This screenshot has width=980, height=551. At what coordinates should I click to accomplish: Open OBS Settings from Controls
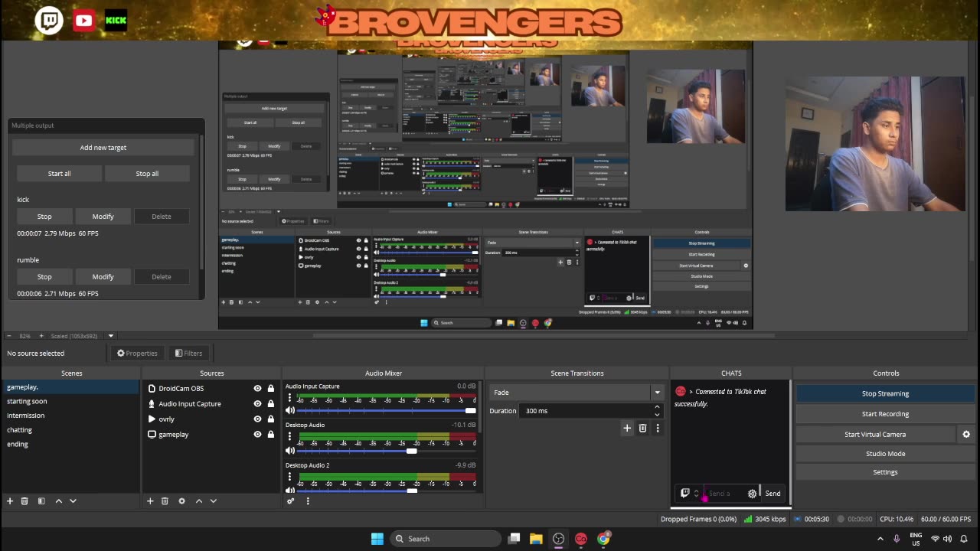click(885, 472)
